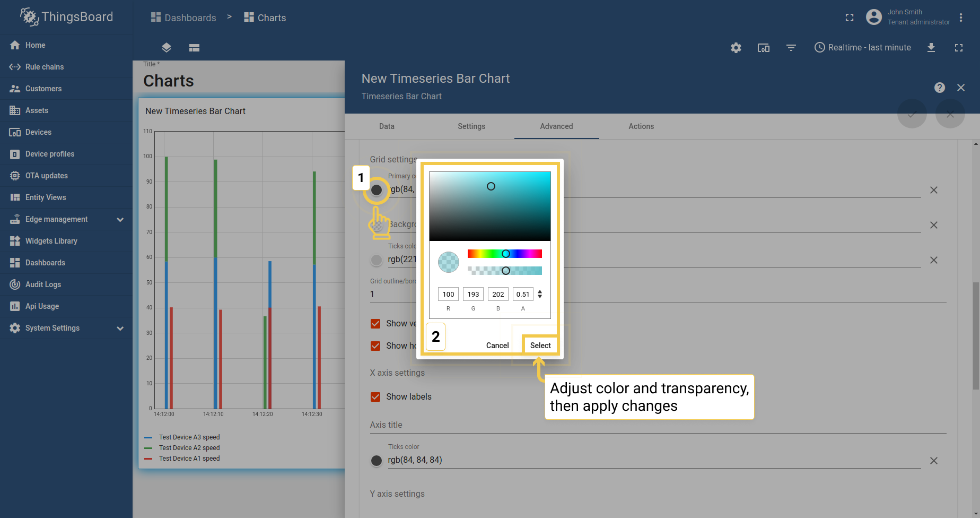The height and width of the screenshot is (518, 980).
Task: Open the manage layouts icon
Action: pyautogui.click(x=194, y=47)
